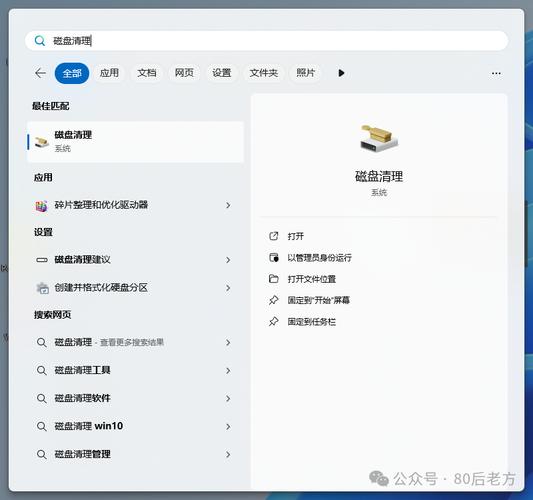Click the search input field with 磁盘清理
Image resolution: width=533 pixels, height=500 pixels.
pos(266,41)
